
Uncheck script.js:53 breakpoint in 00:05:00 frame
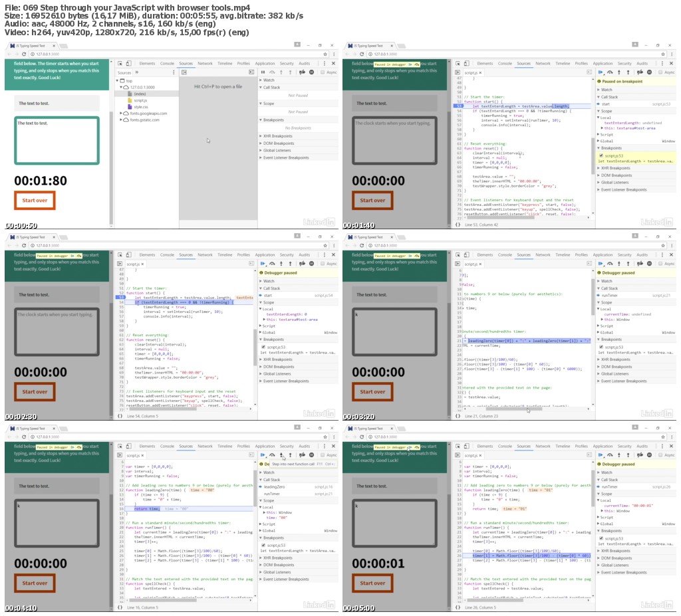point(601,538)
